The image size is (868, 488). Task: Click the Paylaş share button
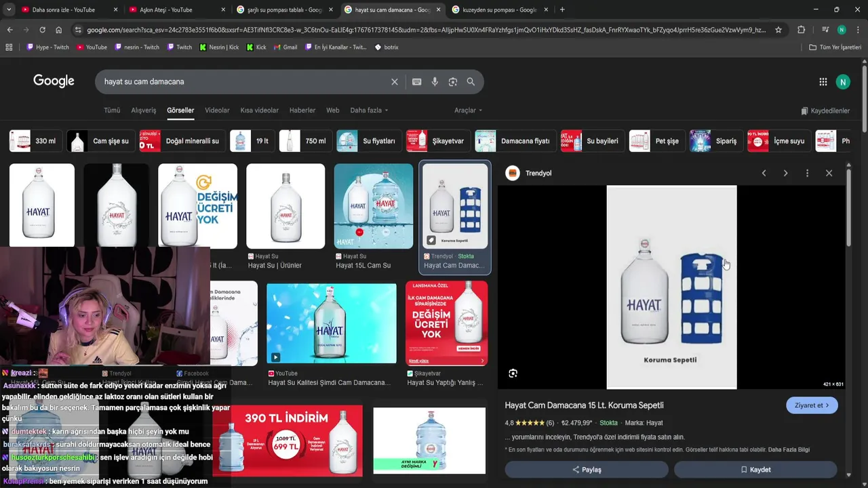587,470
